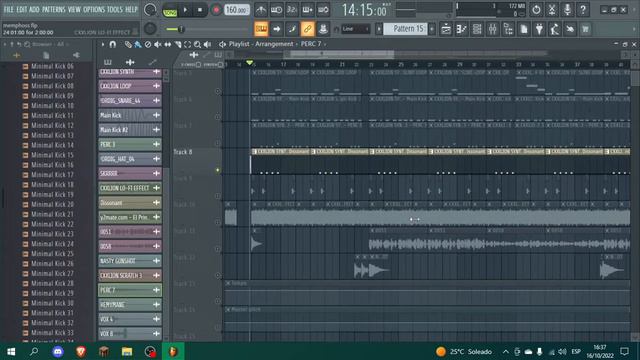Open the Mixer icon
The height and width of the screenshot is (360, 640).
tap(493, 29)
